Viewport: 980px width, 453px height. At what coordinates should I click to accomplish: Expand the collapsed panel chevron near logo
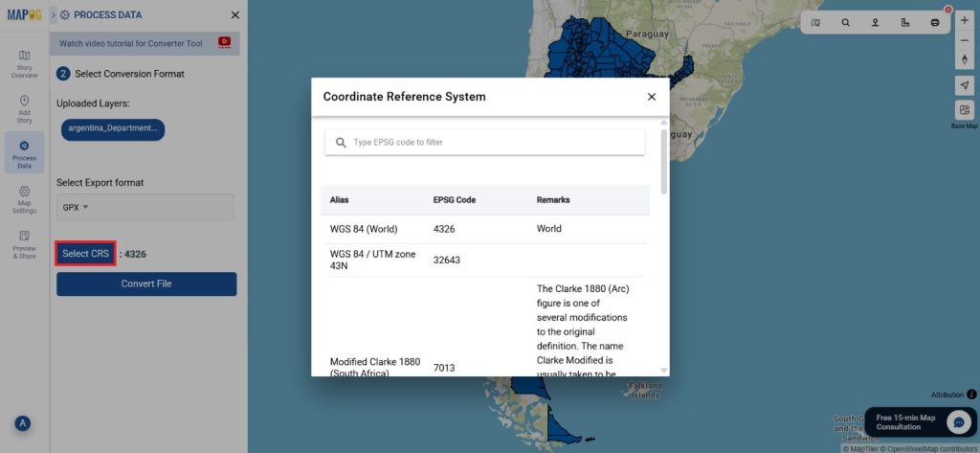tap(54, 15)
